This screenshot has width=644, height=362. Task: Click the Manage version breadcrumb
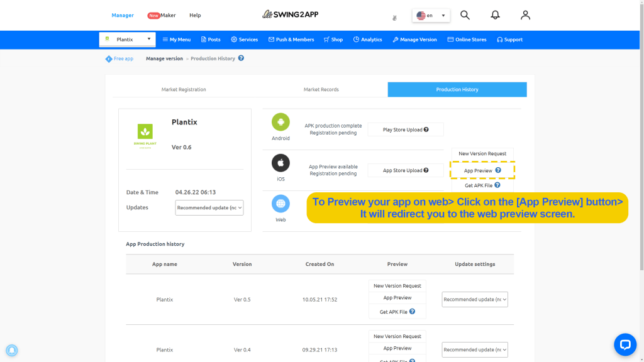(x=164, y=58)
